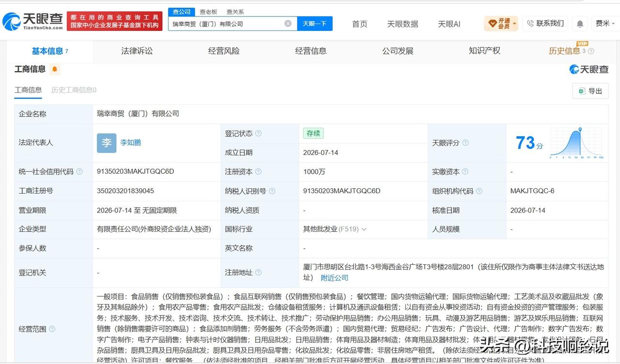The image size is (620, 364).
Task: Open notifications bell in the top bar
Action: tap(580, 23)
